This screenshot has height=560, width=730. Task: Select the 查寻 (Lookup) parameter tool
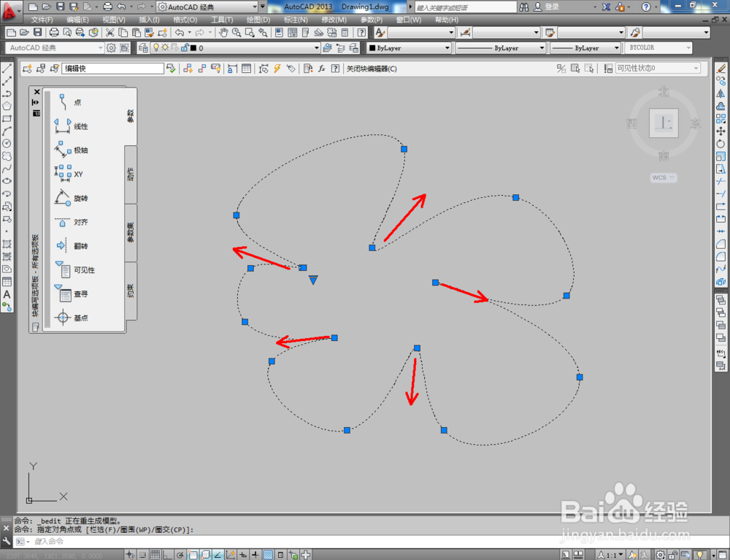tap(70, 294)
